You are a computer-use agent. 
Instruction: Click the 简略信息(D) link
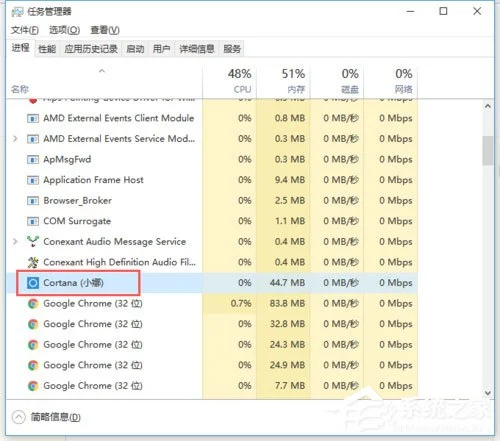[x=56, y=417]
